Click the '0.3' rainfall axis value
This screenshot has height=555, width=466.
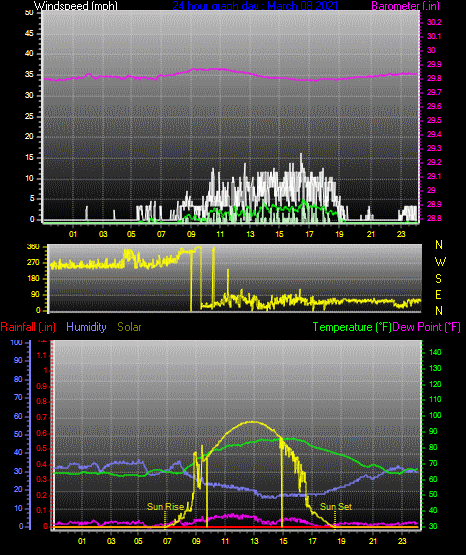pyautogui.click(x=42, y=479)
